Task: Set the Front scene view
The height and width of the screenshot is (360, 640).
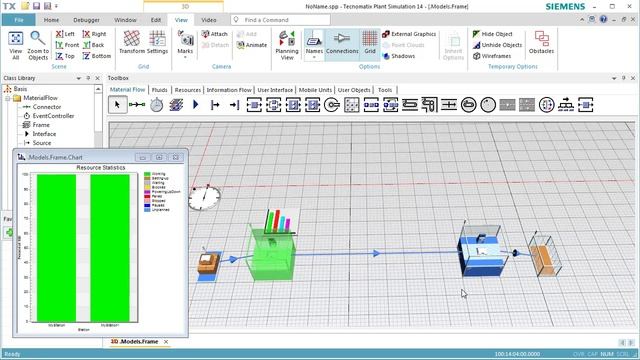Action: tap(67, 45)
